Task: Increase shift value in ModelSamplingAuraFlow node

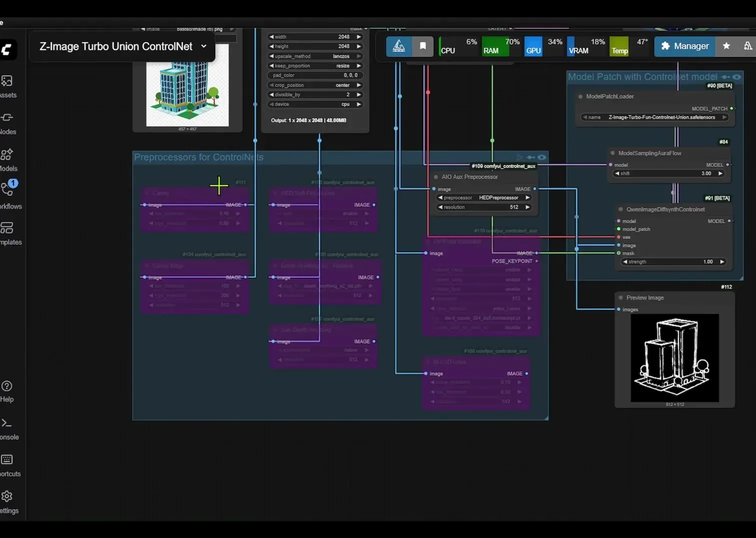Action: tap(720, 173)
